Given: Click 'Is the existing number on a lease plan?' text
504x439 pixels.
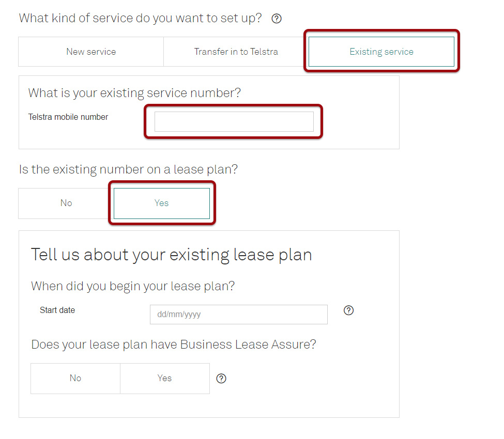Looking at the screenshot, I should click(x=128, y=169).
